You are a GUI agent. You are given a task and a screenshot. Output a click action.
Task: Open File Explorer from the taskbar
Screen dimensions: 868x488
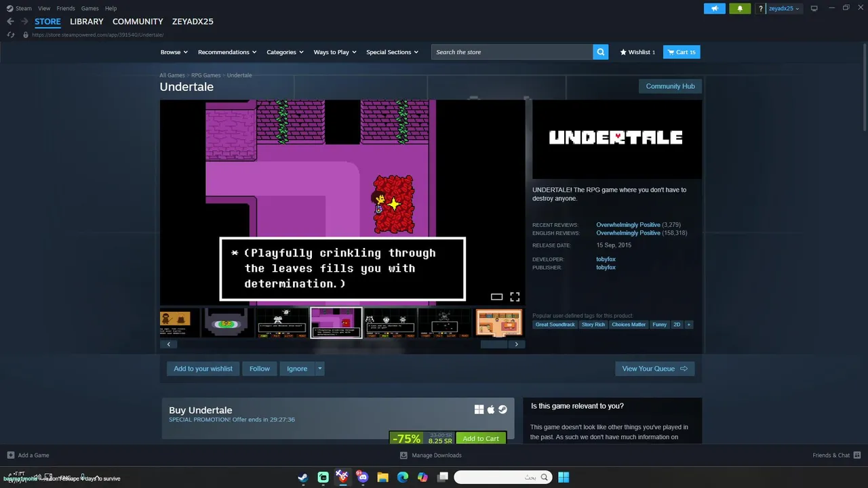tap(382, 477)
